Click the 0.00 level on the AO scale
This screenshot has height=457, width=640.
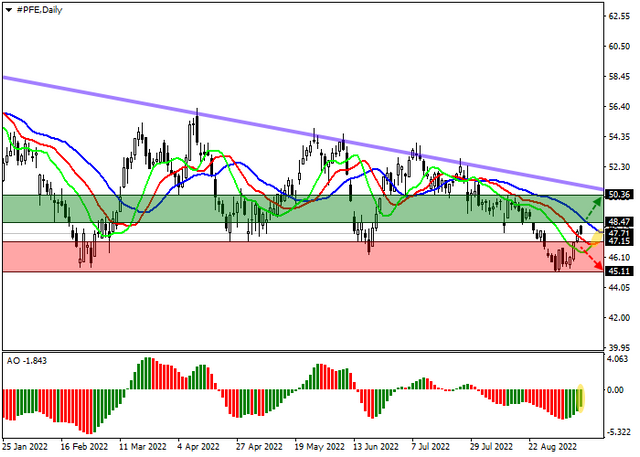(615, 390)
